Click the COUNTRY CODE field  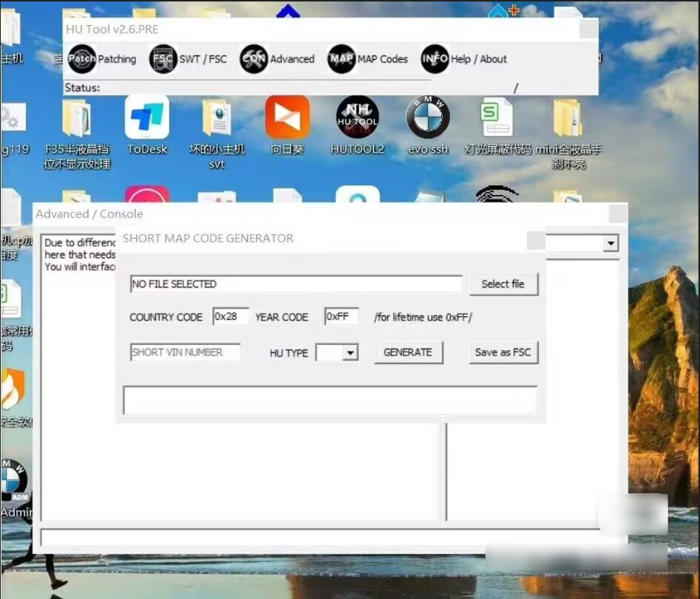(230, 317)
